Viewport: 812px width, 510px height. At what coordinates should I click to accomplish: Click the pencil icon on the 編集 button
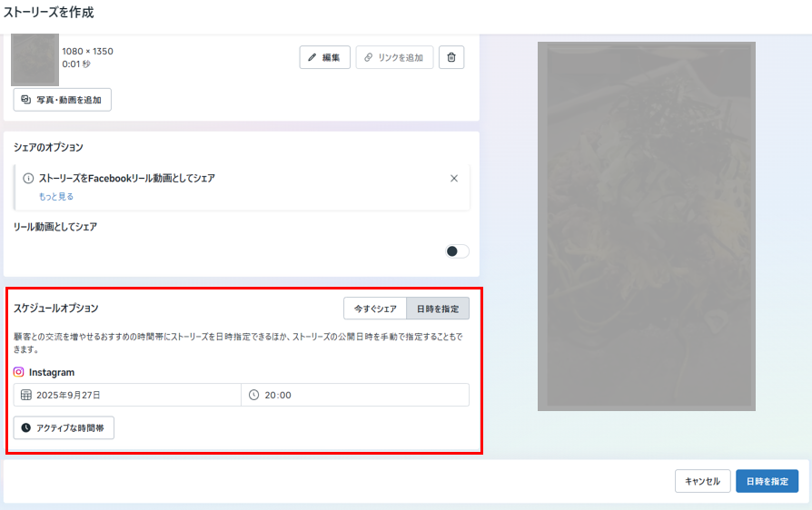pos(312,57)
